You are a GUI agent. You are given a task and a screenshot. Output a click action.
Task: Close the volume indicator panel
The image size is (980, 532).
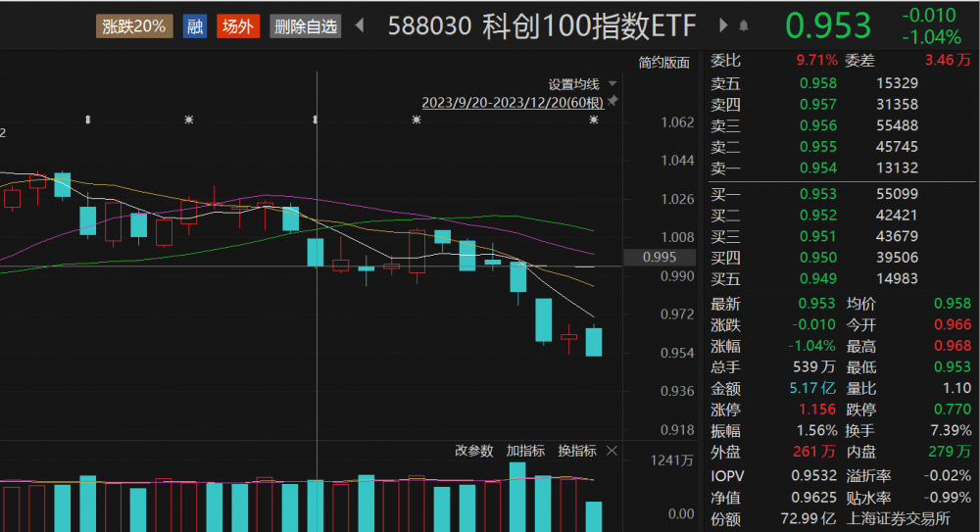pos(612,451)
